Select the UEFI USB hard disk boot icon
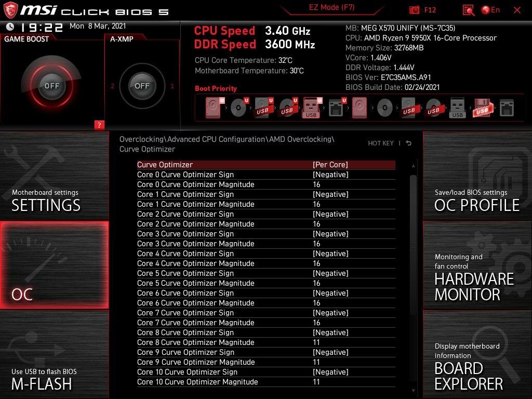 [x=263, y=108]
